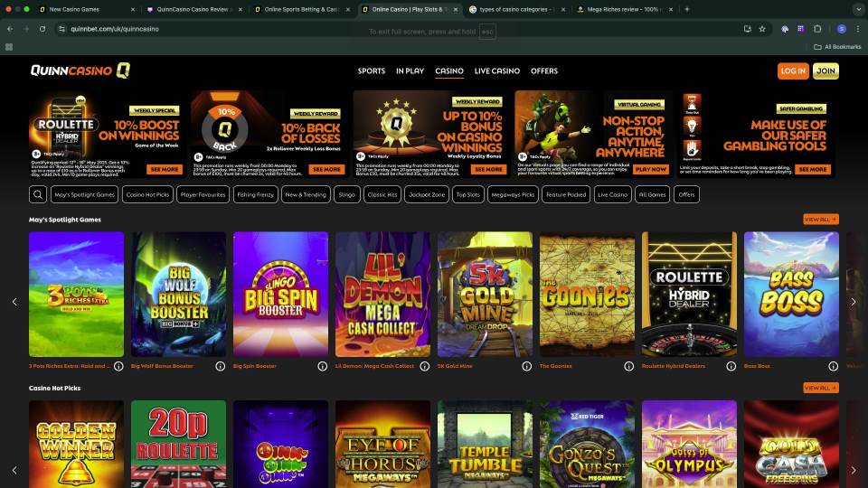Viewport: 868px width, 488px height.
Task: Open the Goonies game thumbnail
Action: pyautogui.click(x=587, y=295)
